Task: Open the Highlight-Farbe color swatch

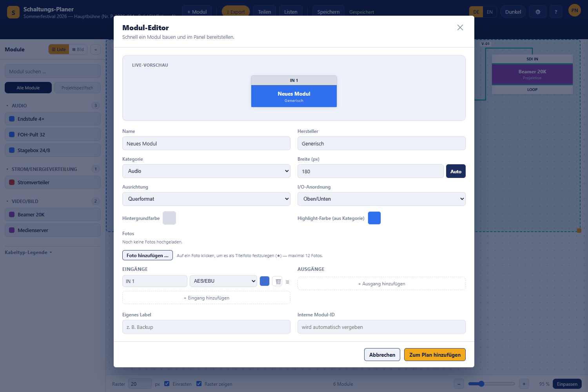Action: (374, 218)
